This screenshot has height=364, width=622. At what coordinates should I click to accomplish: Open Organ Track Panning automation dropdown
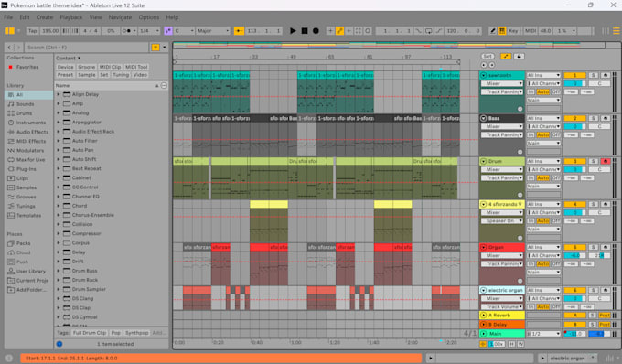(x=502, y=263)
